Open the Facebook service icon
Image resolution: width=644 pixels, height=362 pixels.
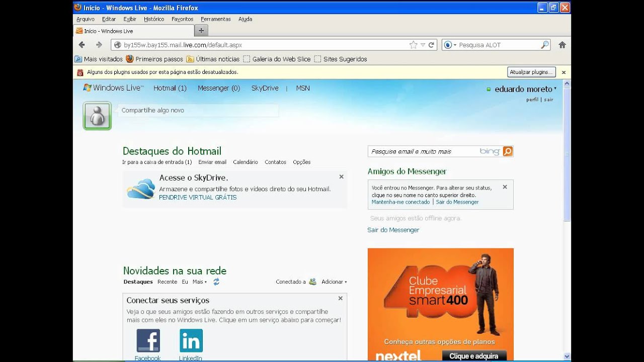coord(148,340)
